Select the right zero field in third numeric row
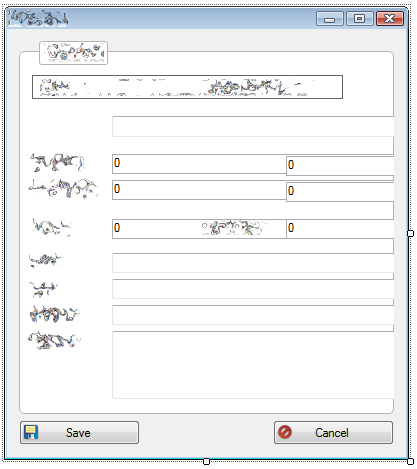The width and height of the screenshot is (417, 469). tap(340, 229)
